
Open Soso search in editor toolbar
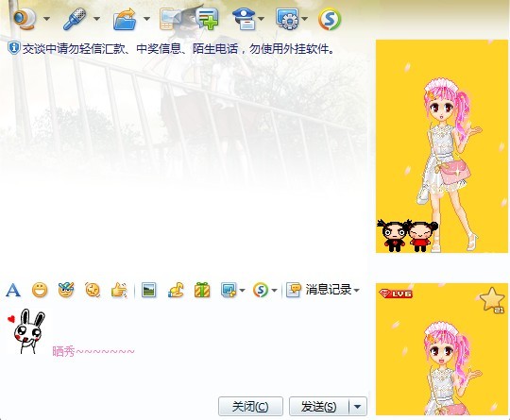click(x=261, y=290)
